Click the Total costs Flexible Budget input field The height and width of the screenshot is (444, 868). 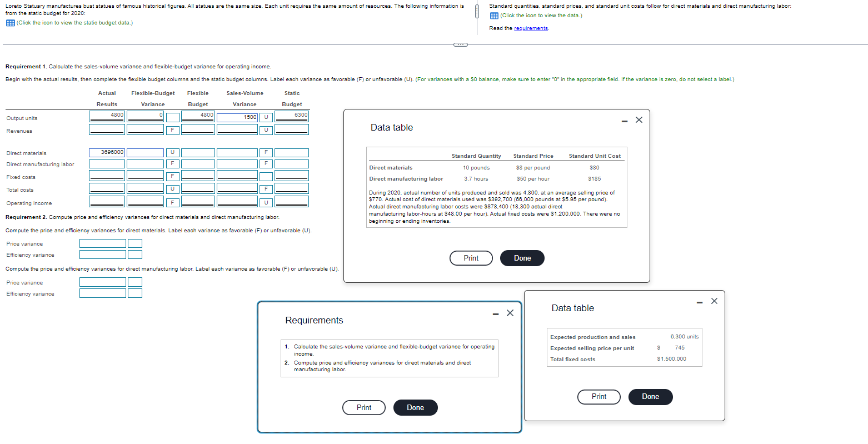198,188
